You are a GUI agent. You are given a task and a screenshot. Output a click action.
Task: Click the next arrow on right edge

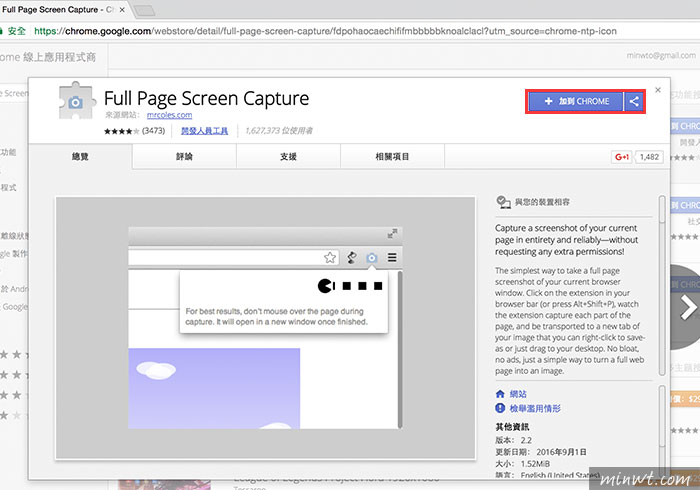pos(688,307)
